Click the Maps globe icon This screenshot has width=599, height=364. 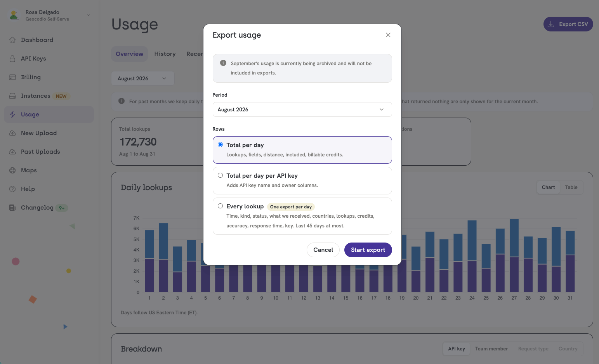click(12, 170)
